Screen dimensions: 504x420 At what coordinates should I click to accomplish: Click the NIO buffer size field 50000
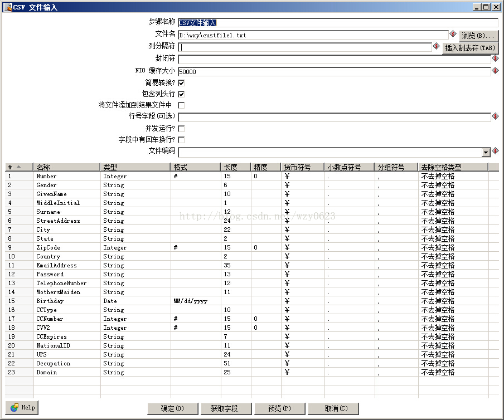tap(335, 72)
